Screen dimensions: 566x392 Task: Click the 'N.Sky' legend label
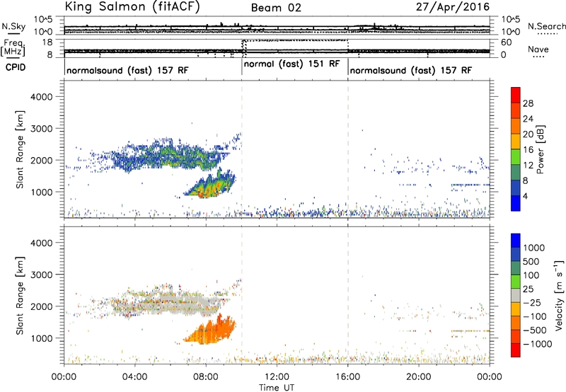13,26
